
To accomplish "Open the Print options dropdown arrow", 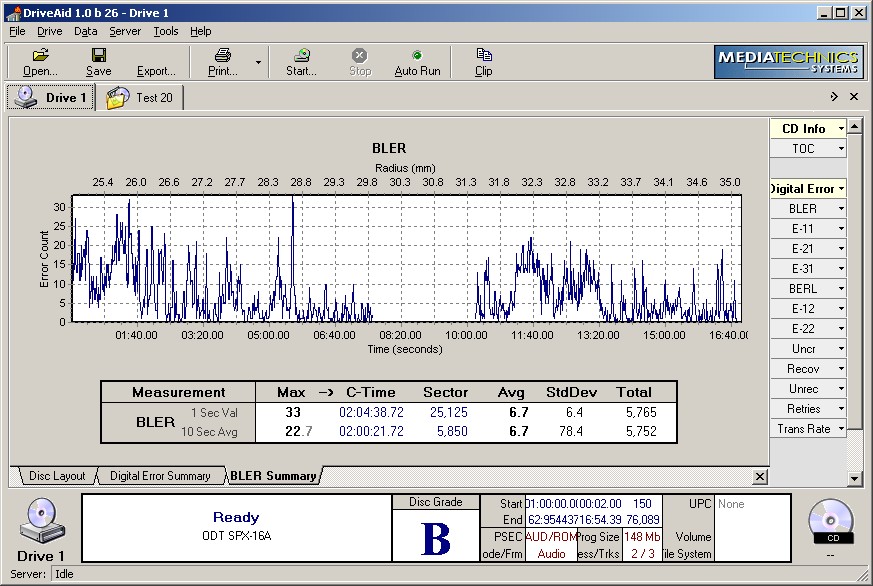I will click(x=258, y=62).
